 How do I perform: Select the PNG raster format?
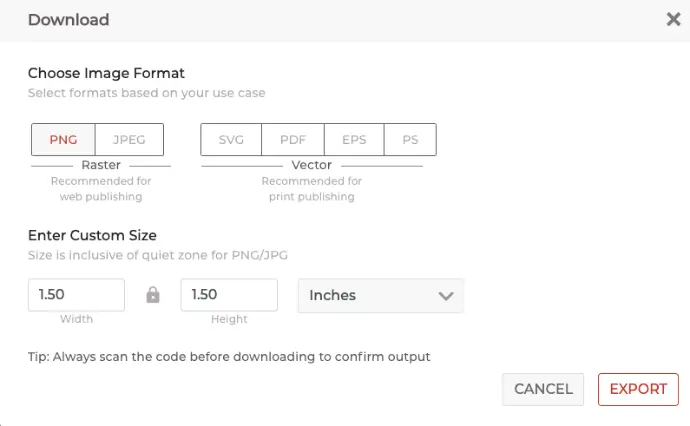[x=63, y=140]
